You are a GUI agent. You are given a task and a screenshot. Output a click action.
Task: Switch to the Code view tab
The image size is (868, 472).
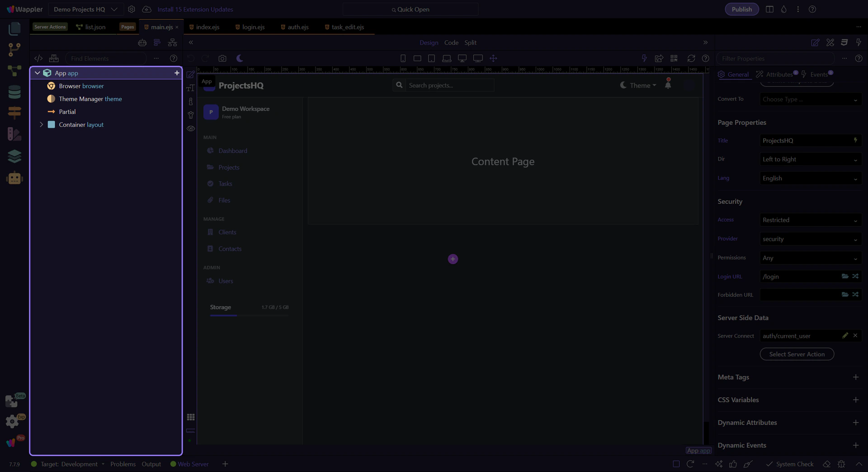coord(451,42)
